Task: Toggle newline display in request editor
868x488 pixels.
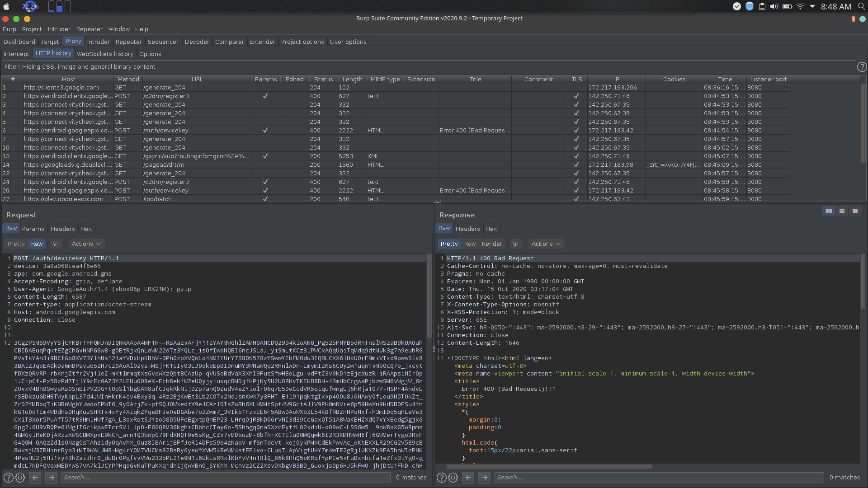Action: tap(56, 244)
